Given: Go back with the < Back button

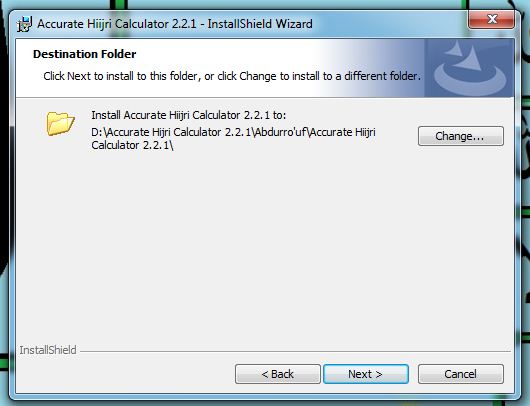Looking at the screenshot, I should tap(278, 374).
